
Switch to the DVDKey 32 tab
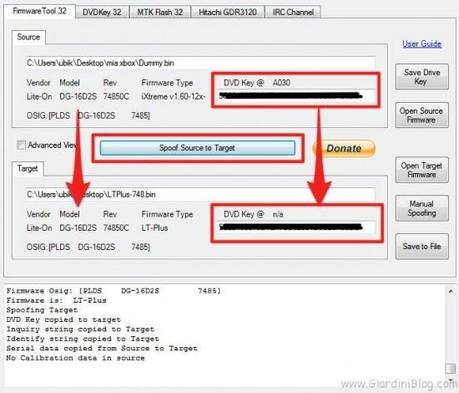click(x=102, y=12)
